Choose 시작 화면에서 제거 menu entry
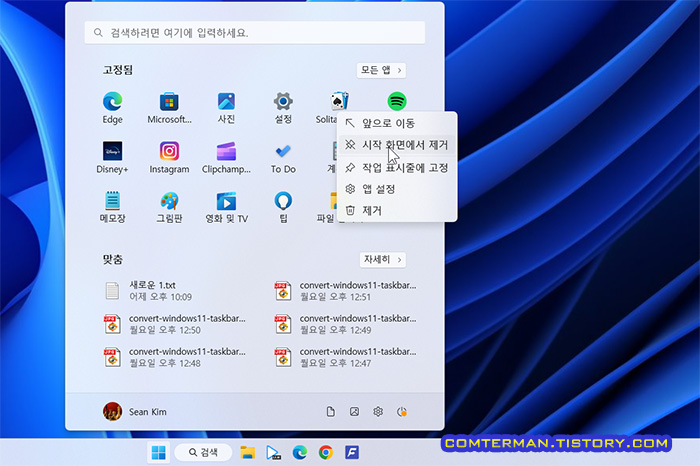This screenshot has width=700, height=466. pos(397,145)
